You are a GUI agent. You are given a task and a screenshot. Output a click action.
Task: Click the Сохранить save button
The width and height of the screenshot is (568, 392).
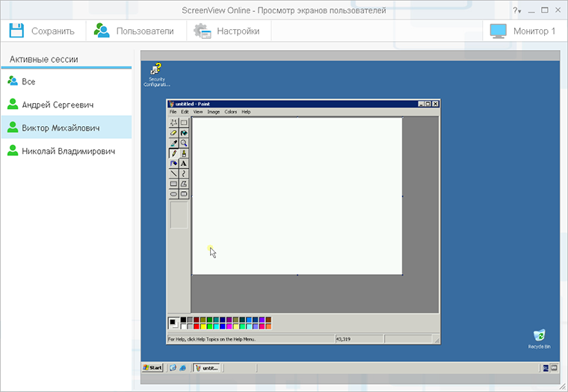pyautogui.click(x=42, y=31)
